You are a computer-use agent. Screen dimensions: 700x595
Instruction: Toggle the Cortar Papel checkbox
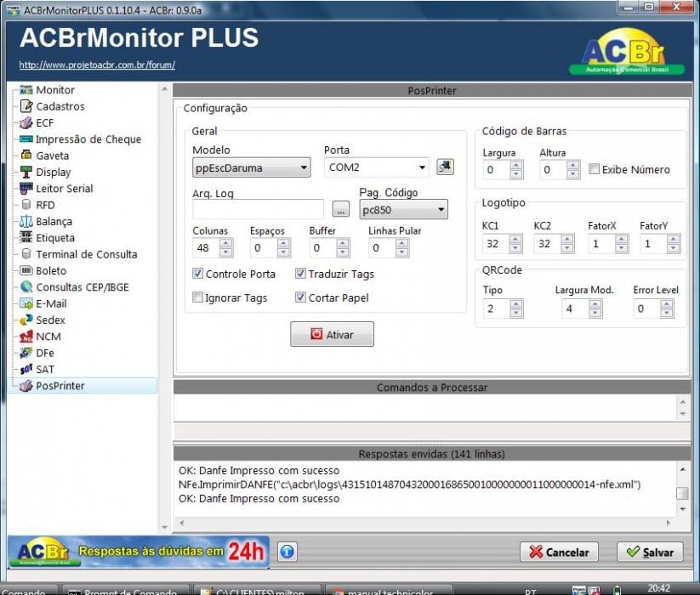[300, 297]
